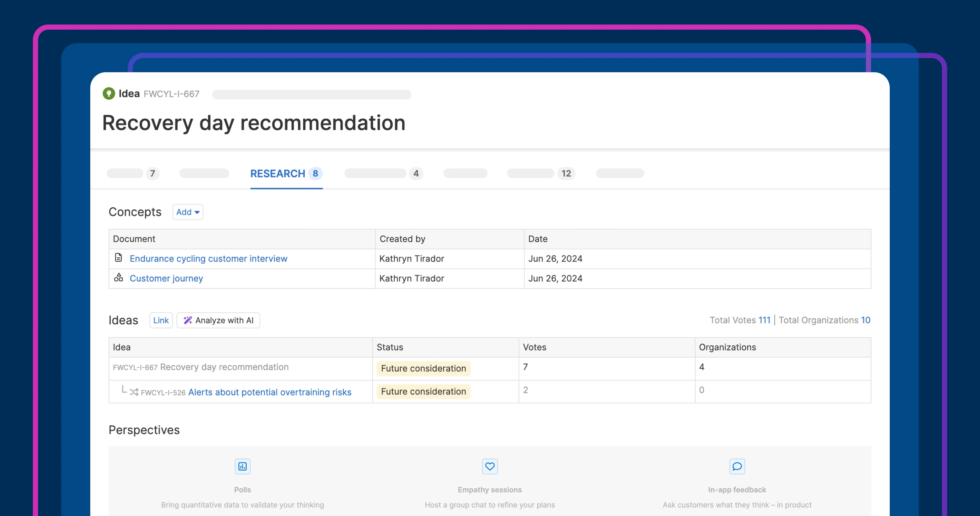Click the Total Organizations 10 count
The image size is (980, 516).
click(866, 321)
